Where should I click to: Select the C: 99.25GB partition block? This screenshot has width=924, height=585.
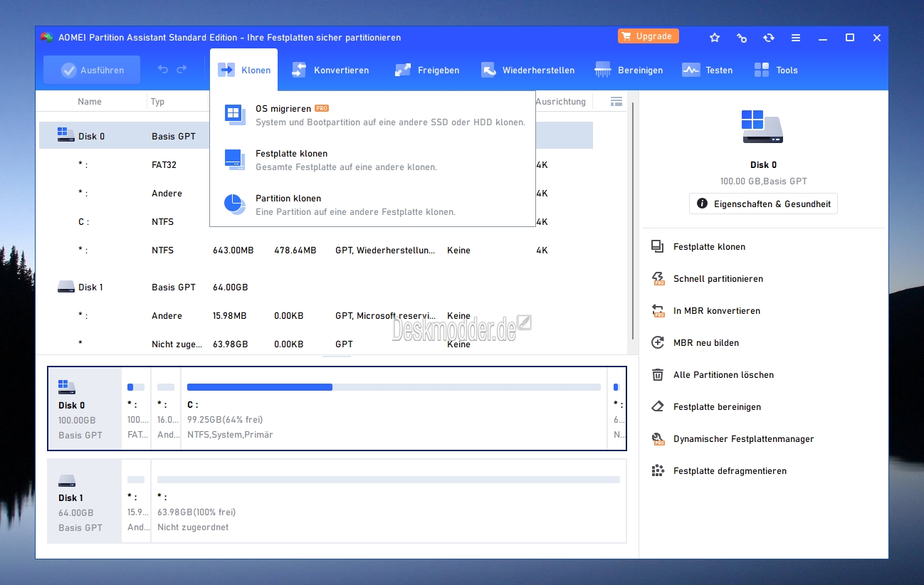pyautogui.click(x=394, y=409)
